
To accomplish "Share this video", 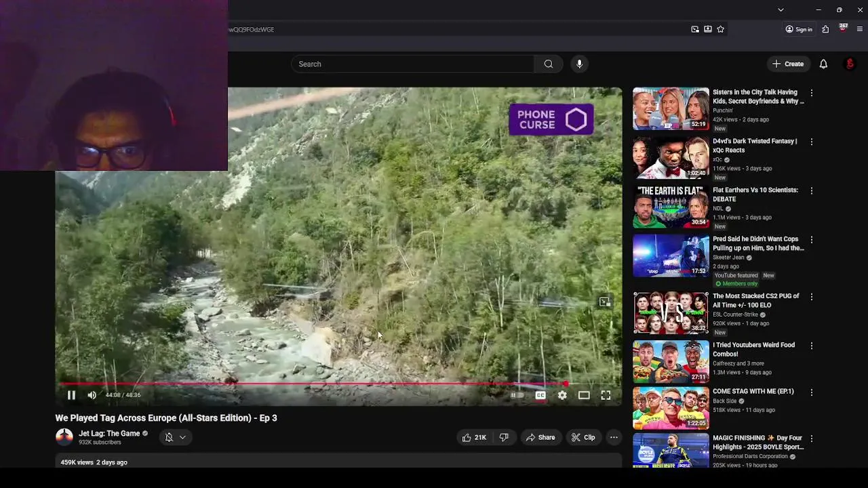I will pos(540,437).
